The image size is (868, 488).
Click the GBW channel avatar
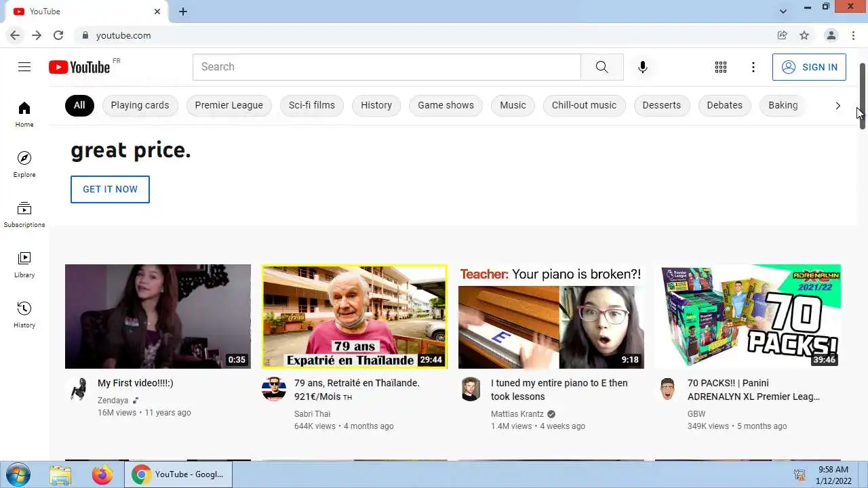pos(667,389)
